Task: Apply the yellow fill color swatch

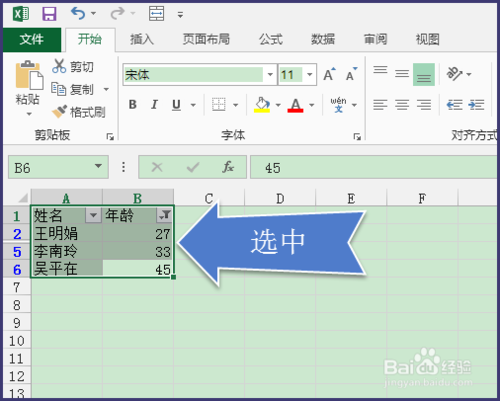Action: click(x=262, y=105)
